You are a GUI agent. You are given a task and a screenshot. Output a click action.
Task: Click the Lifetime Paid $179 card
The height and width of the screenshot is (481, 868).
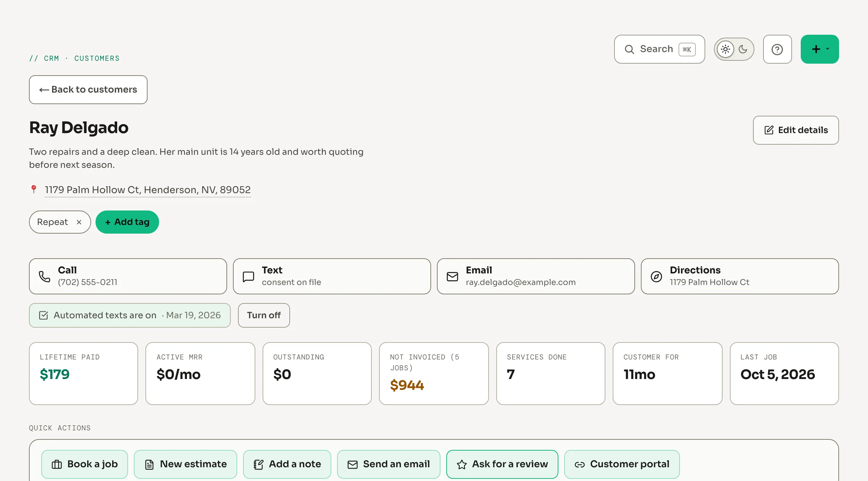(84, 374)
